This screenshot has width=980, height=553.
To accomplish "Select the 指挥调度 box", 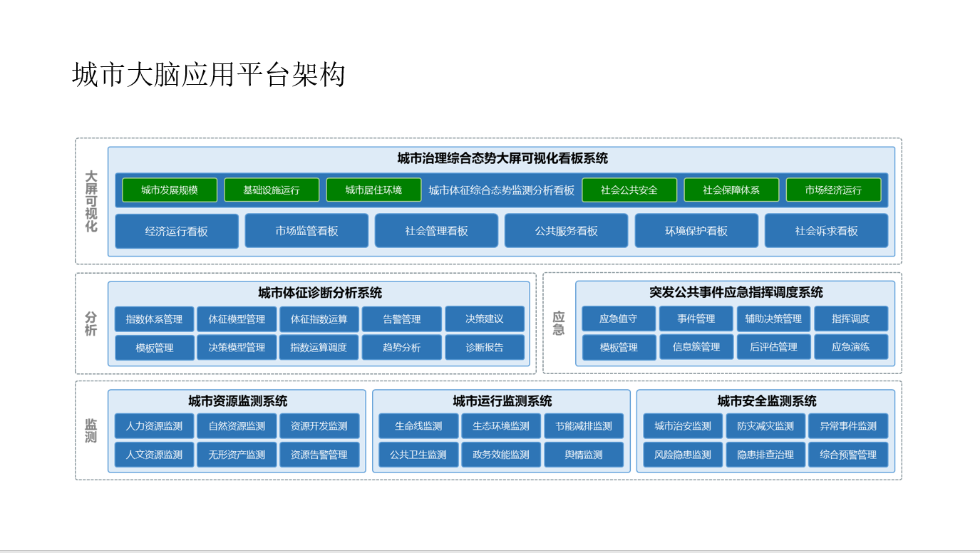I will point(851,319).
